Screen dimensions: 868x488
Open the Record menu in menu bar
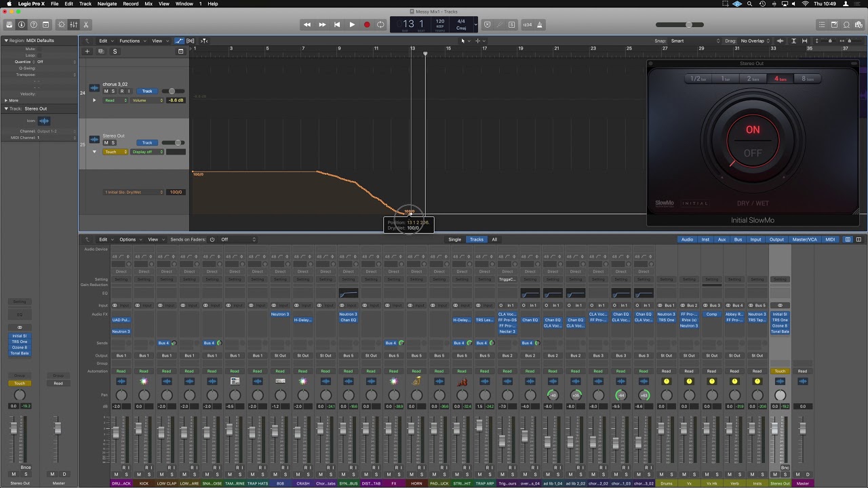[130, 3]
